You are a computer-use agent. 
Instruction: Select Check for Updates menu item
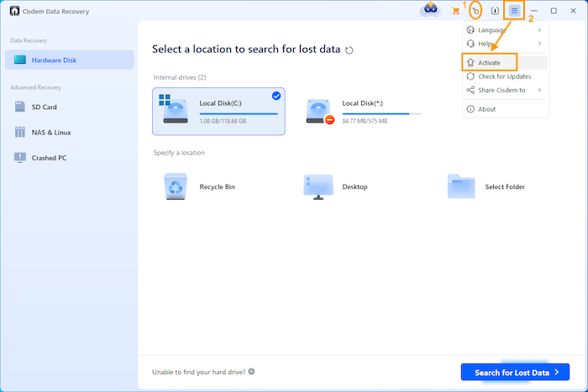pos(504,76)
